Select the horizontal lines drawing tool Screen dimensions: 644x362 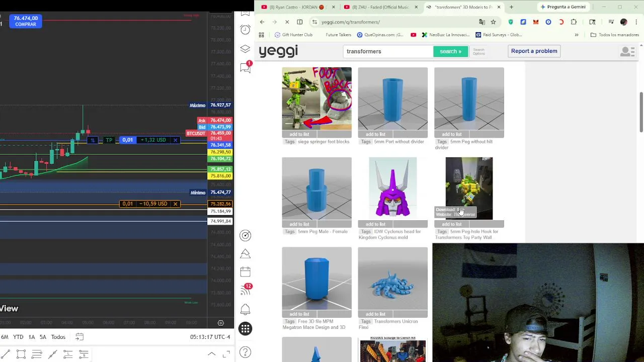[37, 354]
